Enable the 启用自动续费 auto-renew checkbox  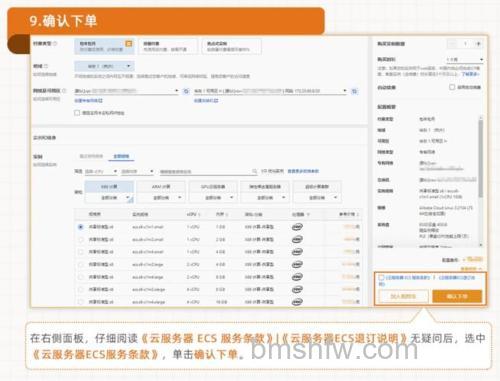click(x=452, y=87)
